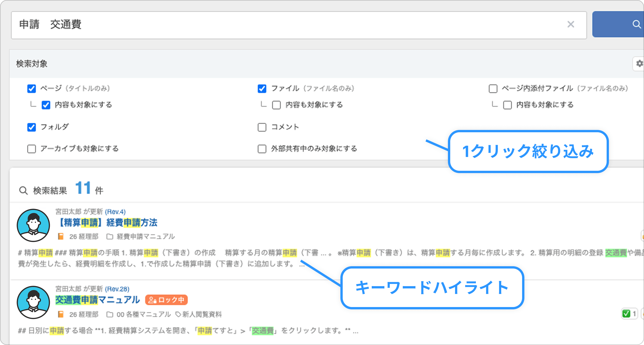
Task: Click the 経費申請マニュアル folder icon
Action: tap(110, 237)
